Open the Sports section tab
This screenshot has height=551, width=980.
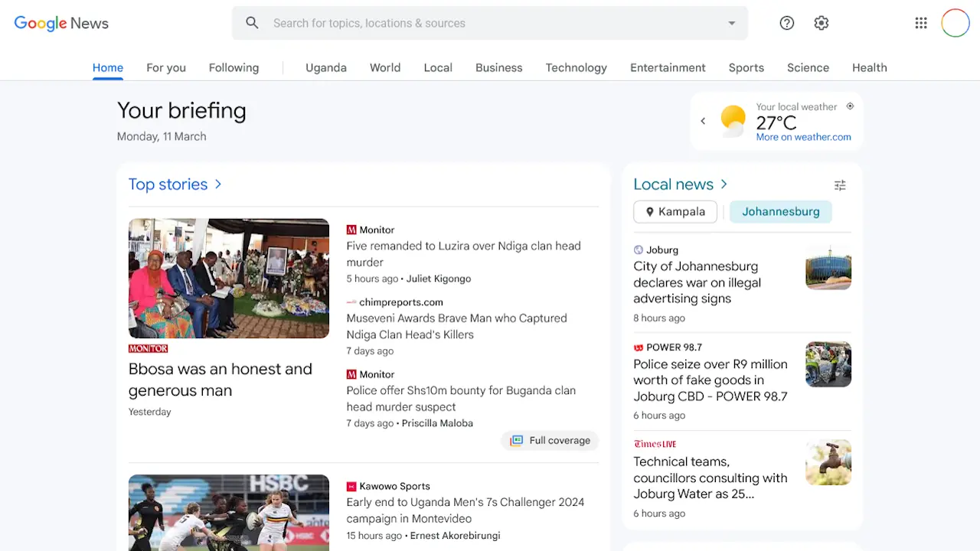pyautogui.click(x=746, y=67)
